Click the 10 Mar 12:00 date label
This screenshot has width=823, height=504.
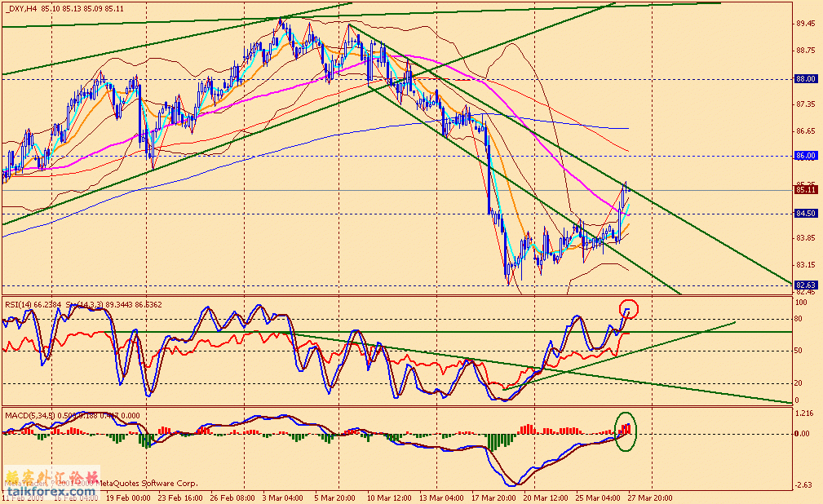pyautogui.click(x=389, y=497)
